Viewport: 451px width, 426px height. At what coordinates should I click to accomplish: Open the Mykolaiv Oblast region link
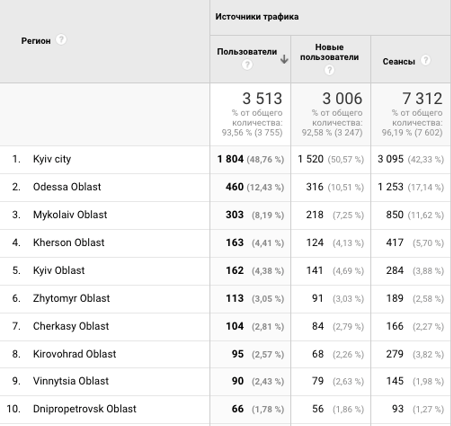(x=70, y=215)
